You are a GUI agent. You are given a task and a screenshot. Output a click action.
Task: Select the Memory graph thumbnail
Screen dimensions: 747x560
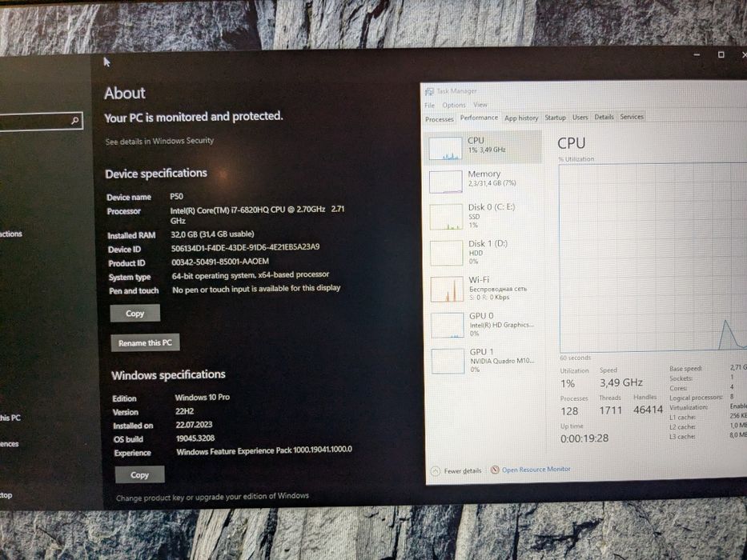click(x=446, y=182)
